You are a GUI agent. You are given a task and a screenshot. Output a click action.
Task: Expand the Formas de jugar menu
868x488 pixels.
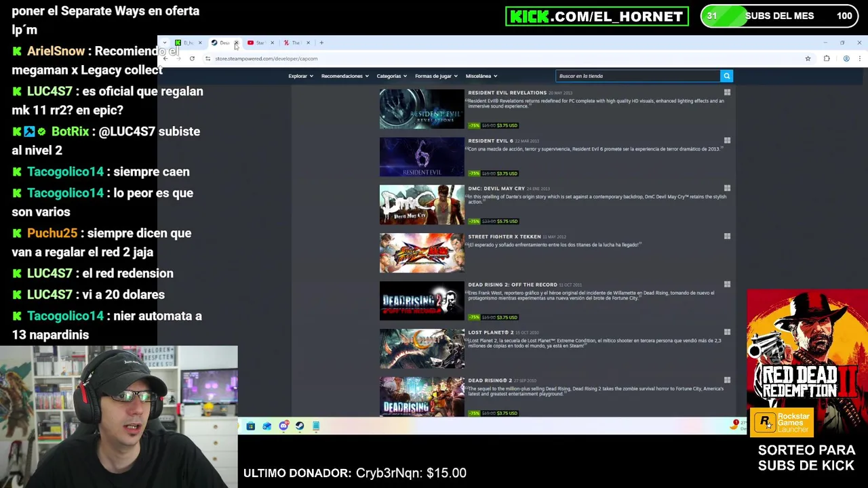pos(436,76)
